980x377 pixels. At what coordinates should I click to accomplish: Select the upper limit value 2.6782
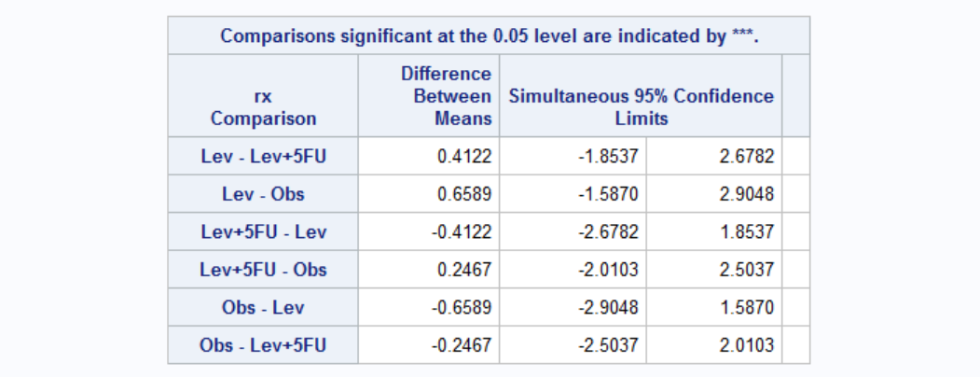coord(747,156)
